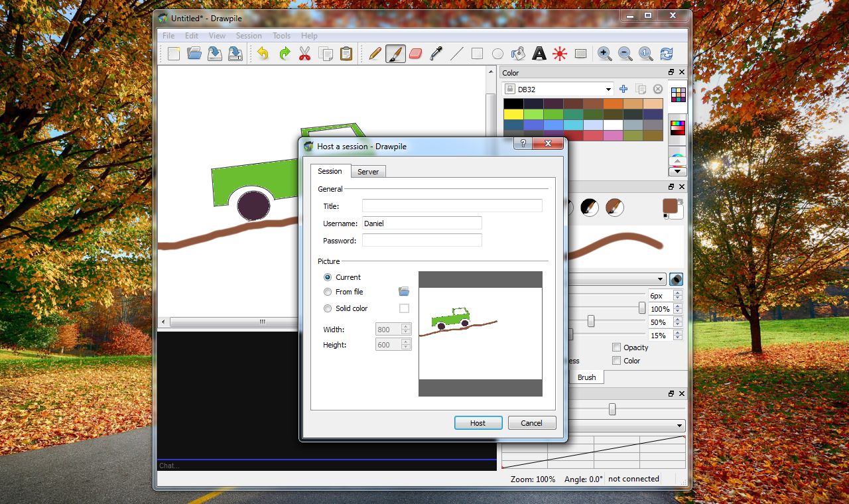849x504 pixels.
Task: Open the Edit menu
Action: (192, 36)
